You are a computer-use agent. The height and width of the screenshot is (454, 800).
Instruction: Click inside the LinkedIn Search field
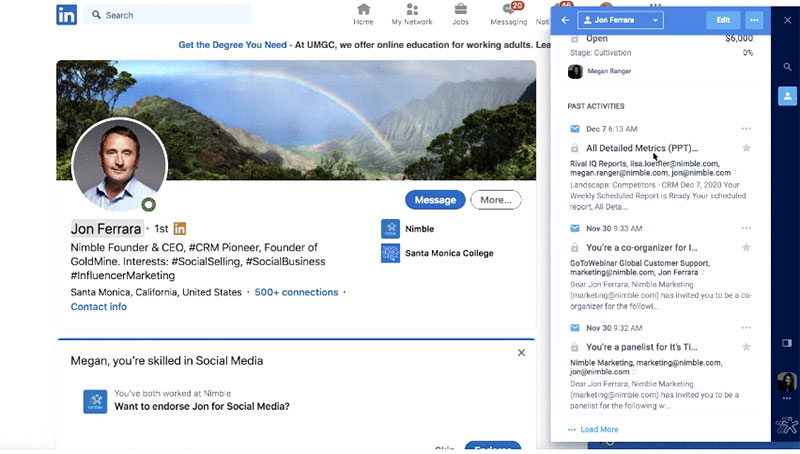167,15
